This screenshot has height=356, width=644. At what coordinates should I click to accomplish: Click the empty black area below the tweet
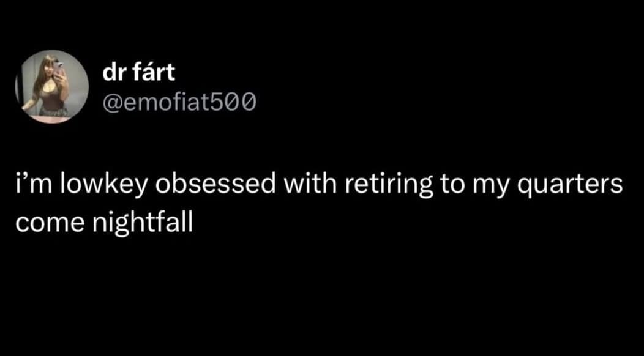coord(322,294)
